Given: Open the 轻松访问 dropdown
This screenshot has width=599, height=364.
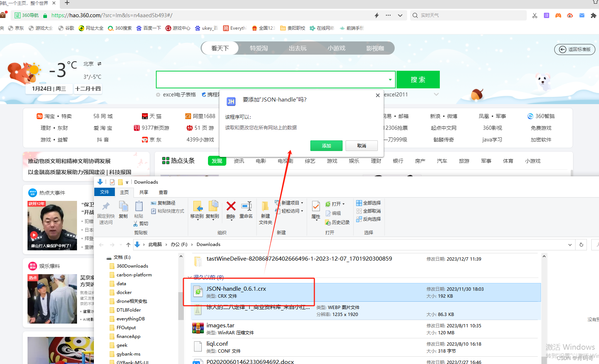Looking at the screenshot, I should point(289,211).
